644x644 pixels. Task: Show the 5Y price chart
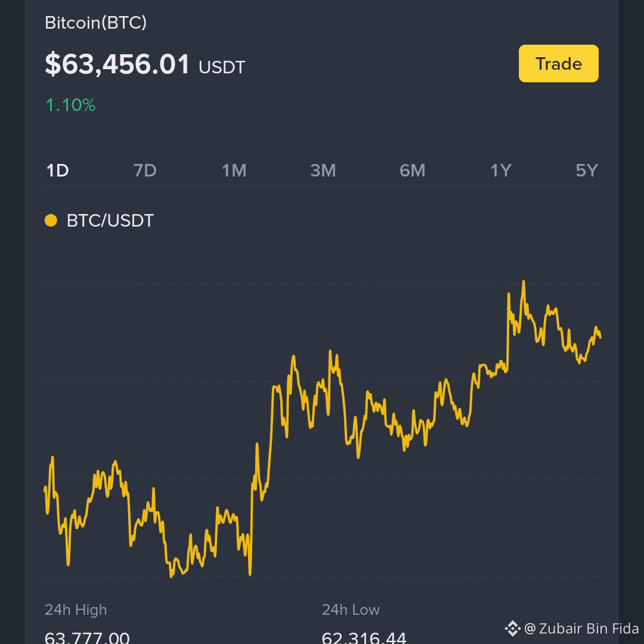coord(587,171)
